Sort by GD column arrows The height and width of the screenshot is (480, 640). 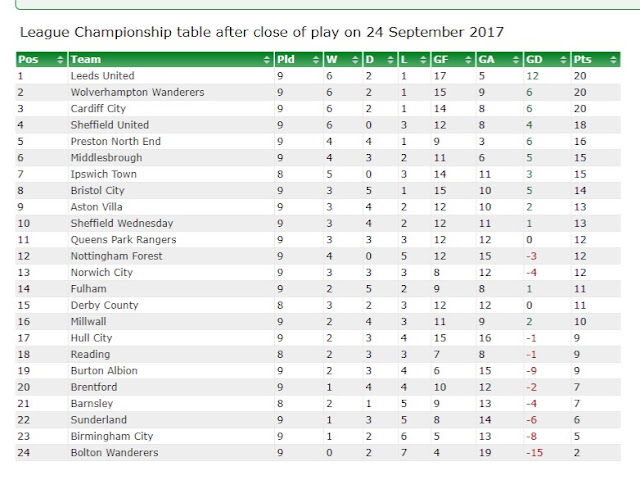564,60
